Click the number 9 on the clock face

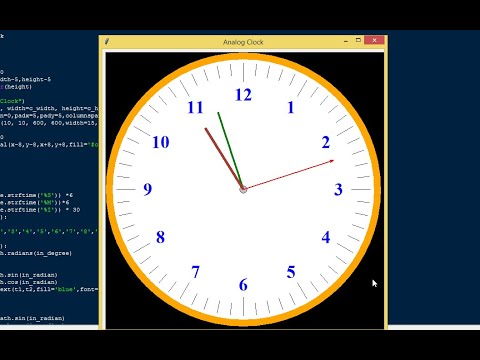(x=148, y=189)
